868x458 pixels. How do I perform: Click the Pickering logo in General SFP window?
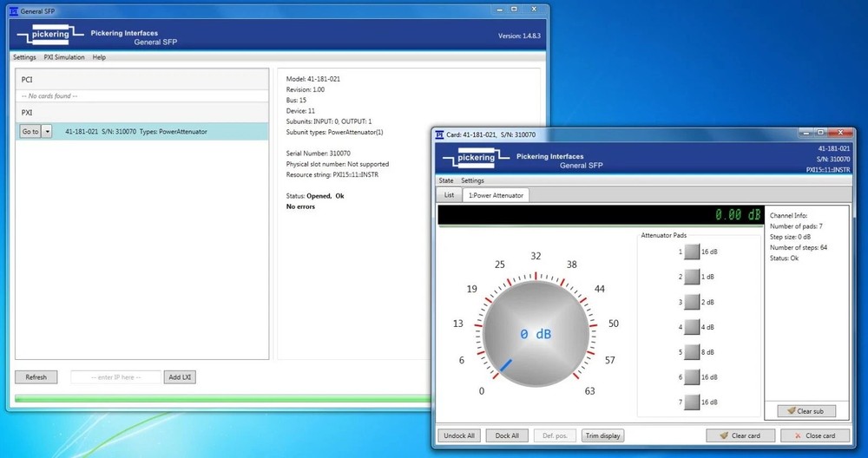[x=49, y=35]
